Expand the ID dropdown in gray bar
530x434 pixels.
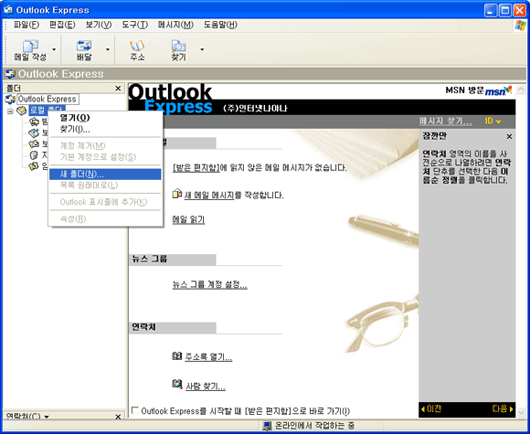(x=493, y=121)
